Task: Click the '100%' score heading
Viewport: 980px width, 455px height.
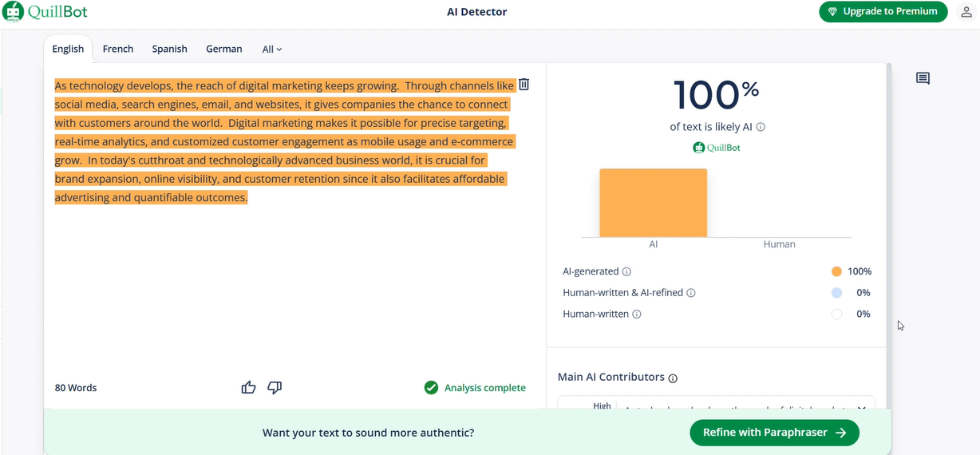Action: pyautogui.click(x=716, y=95)
